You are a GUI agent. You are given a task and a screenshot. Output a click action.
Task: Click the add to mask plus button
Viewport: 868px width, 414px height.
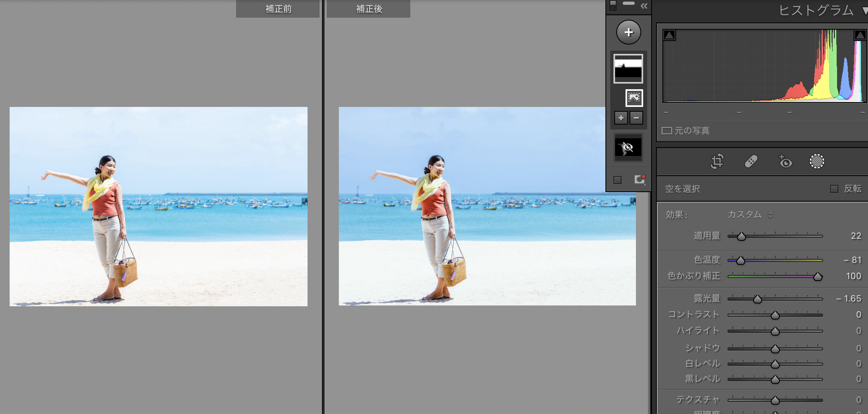pos(621,118)
